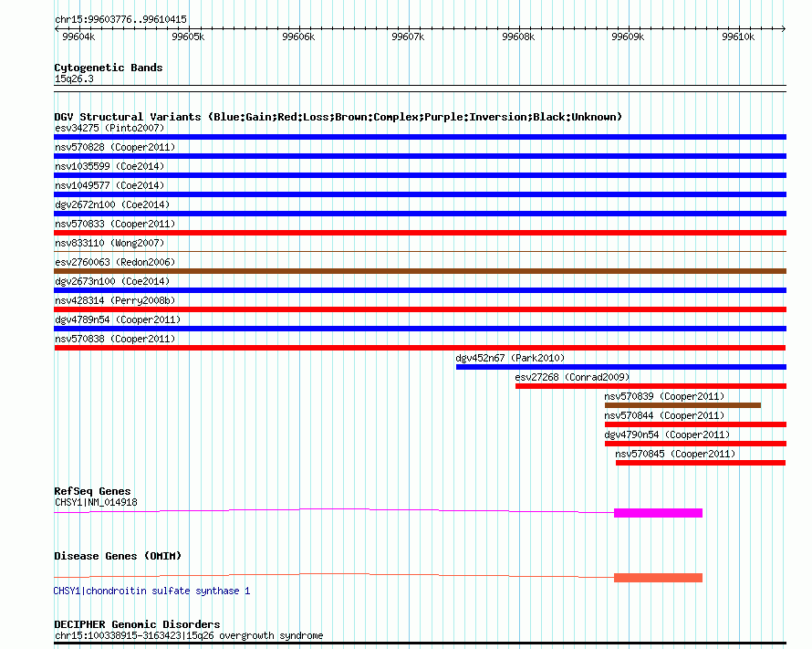Select the 15q26 overgrowth syndrome DECIPHER entry

tap(188, 636)
